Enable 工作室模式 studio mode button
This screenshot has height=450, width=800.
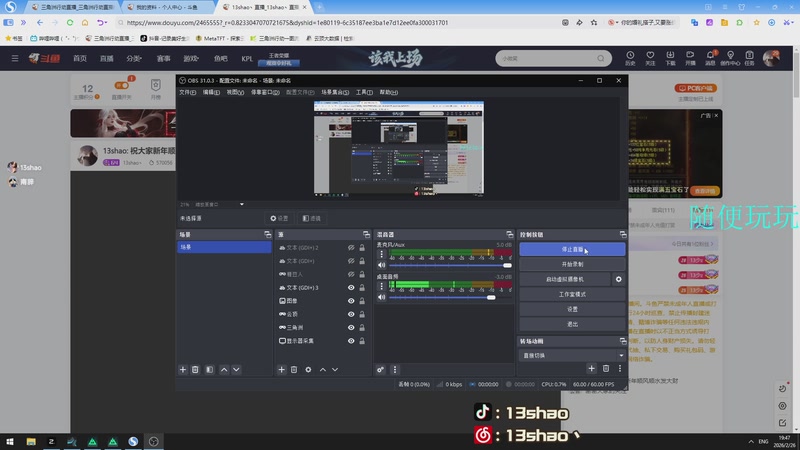coord(572,294)
